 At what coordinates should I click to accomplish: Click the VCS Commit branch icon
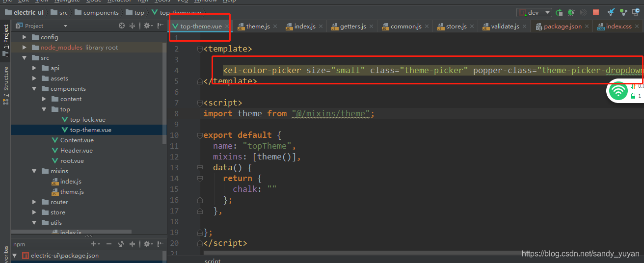pyautogui.click(x=623, y=12)
